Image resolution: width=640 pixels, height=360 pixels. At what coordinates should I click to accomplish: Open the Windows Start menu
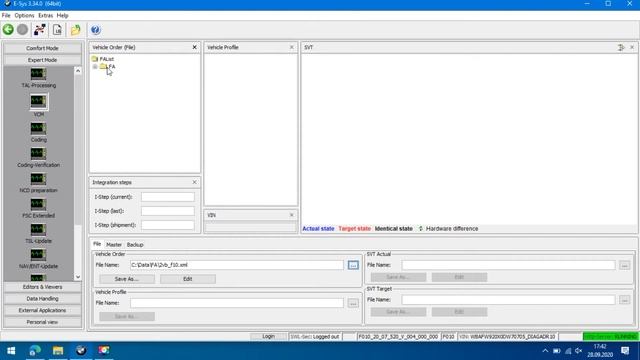11,351
